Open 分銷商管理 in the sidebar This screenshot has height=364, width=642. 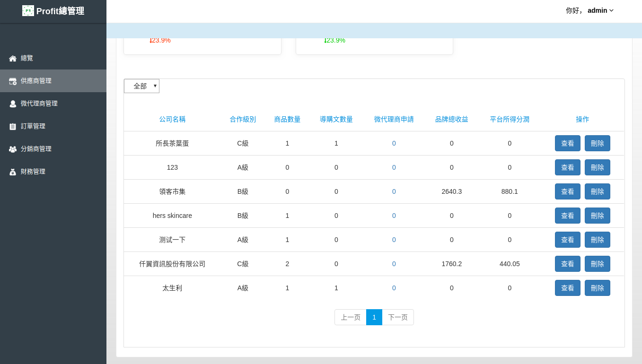[x=53, y=149]
